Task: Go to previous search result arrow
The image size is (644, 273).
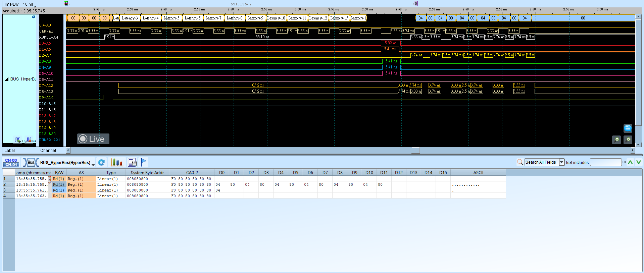Action: point(631,162)
